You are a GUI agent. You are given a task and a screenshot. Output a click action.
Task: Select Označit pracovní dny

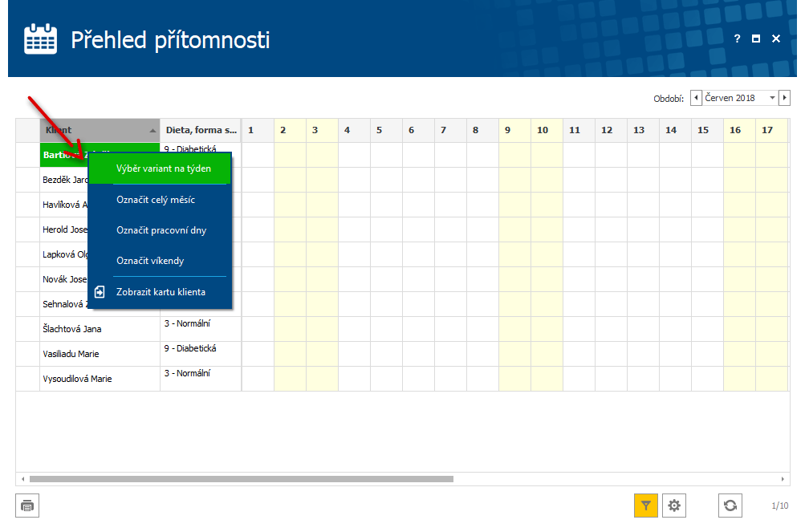pyautogui.click(x=160, y=230)
